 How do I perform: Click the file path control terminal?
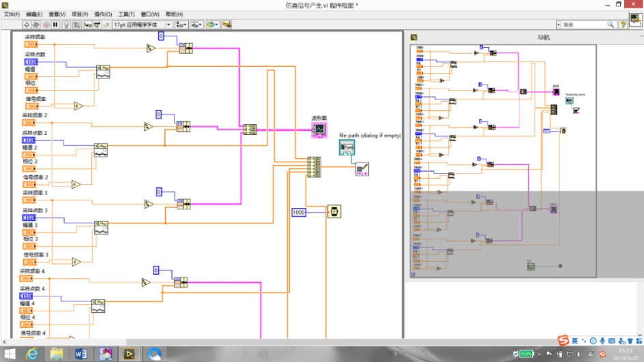pos(347,147)
